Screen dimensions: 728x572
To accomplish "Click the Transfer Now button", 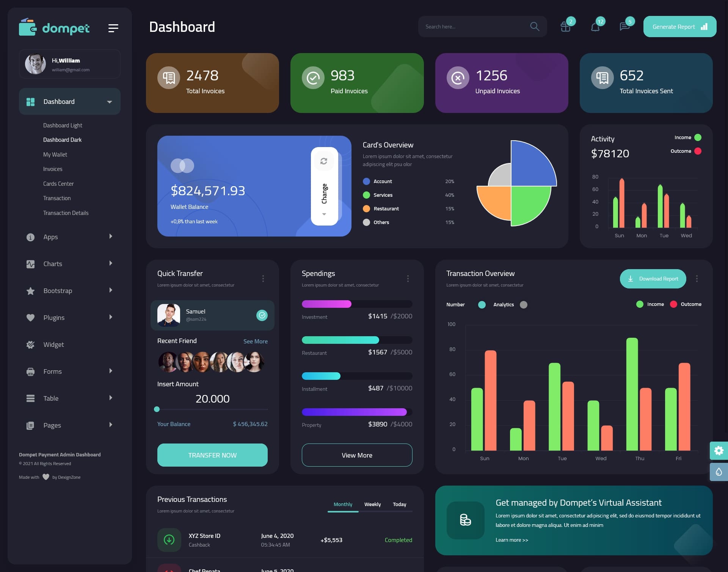I will 212,455.
